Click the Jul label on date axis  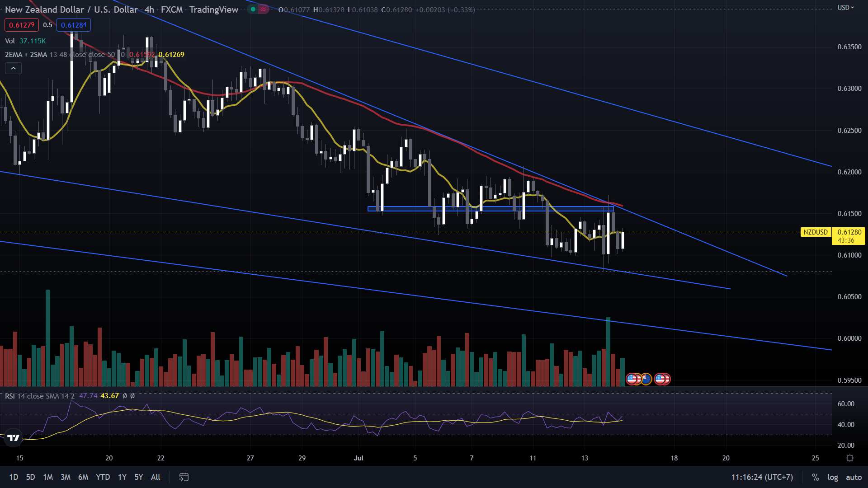point(359,458)
